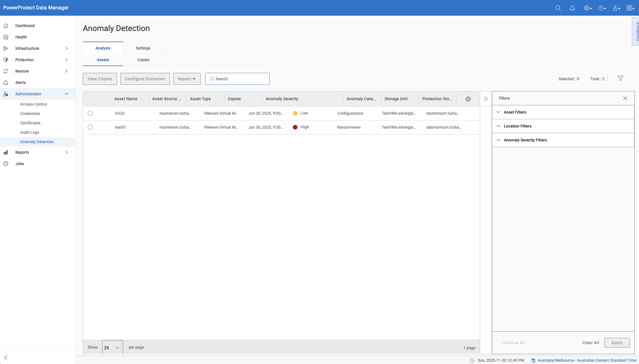Open table column settings gear
Screen dimensions: 639x364
click(468, 99)
